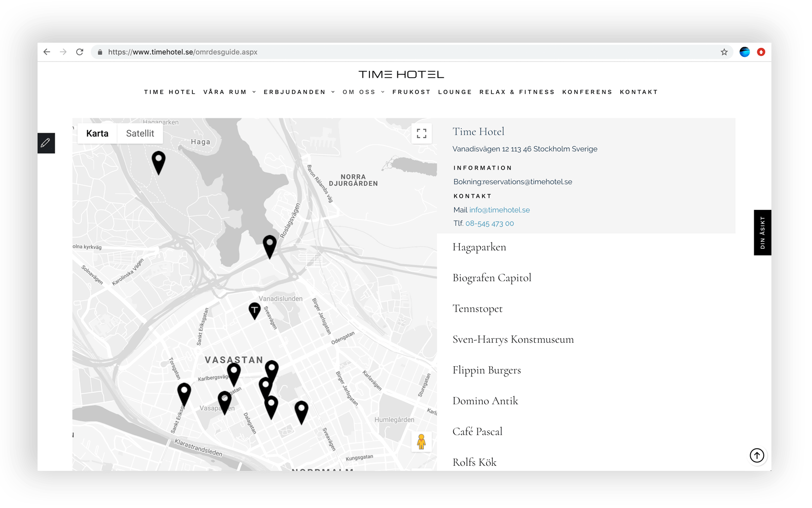Reload the page with the refresh icon
812x508 pixels.
(80, 52)
